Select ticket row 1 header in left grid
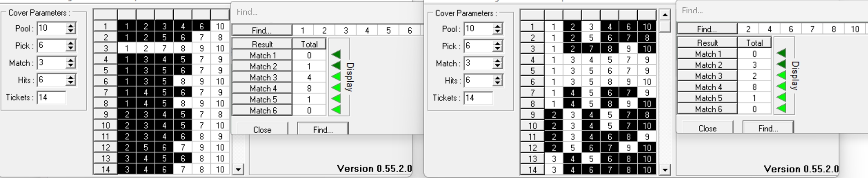868x178 pixels. point(106,26)
